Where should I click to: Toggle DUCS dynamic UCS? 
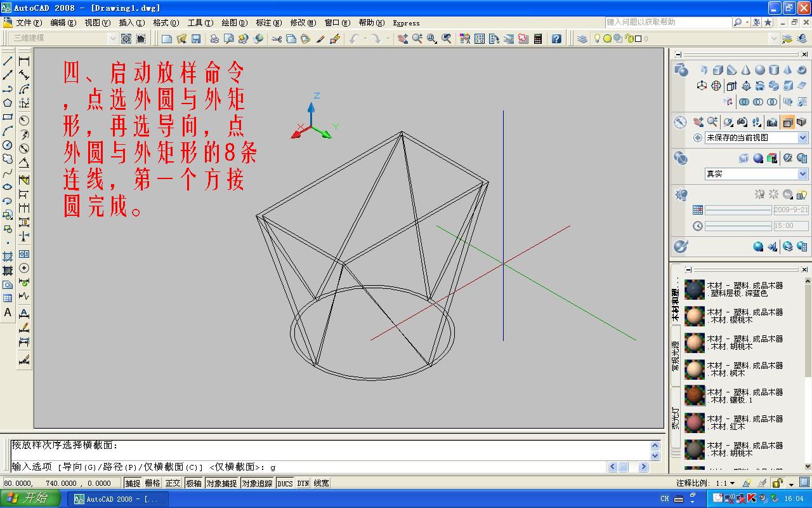pos(285,483)
